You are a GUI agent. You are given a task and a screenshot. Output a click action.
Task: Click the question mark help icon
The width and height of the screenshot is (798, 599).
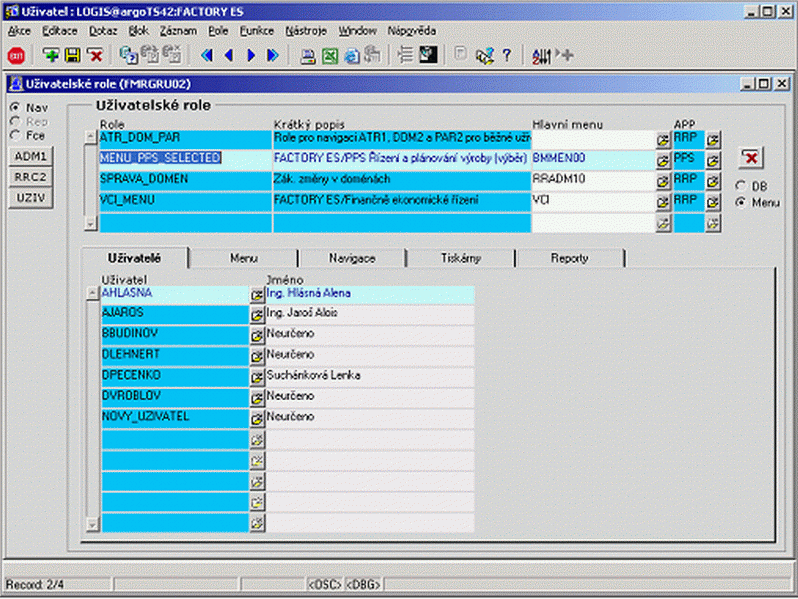(x=506, y=55)
